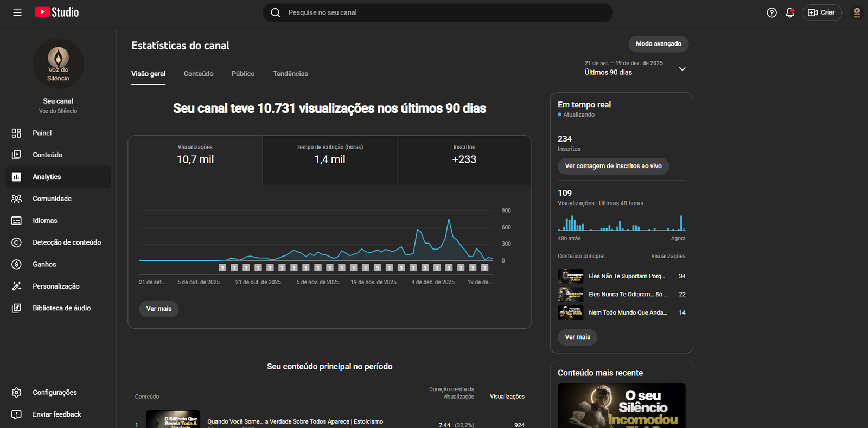
Task: Click the Idiomas subtitles icon
Action: coord(17,221)
